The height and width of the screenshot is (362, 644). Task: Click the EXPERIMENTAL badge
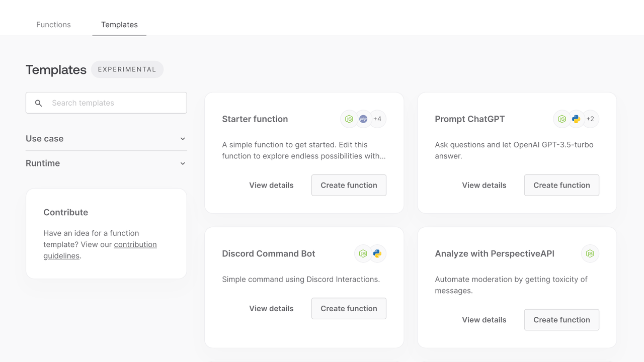coord(127,69)
